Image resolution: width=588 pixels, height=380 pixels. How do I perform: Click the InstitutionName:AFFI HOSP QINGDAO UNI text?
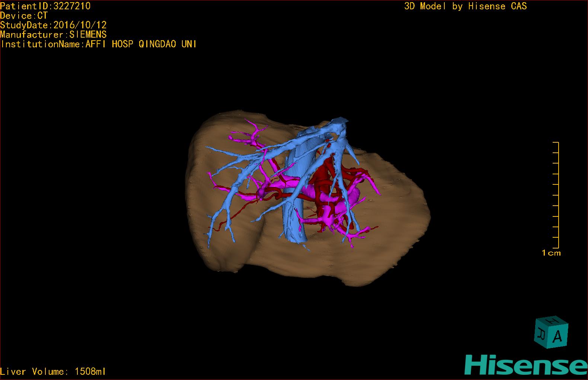[x=98, y=44]
